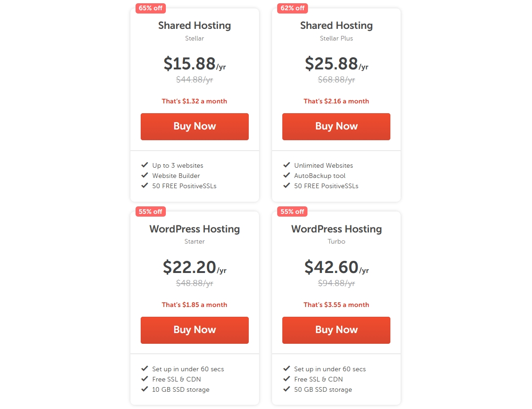Screen dimensions: 532x409
Task: Click the WordPress Hosting Turbo heading
Action: tap(336, 229)
